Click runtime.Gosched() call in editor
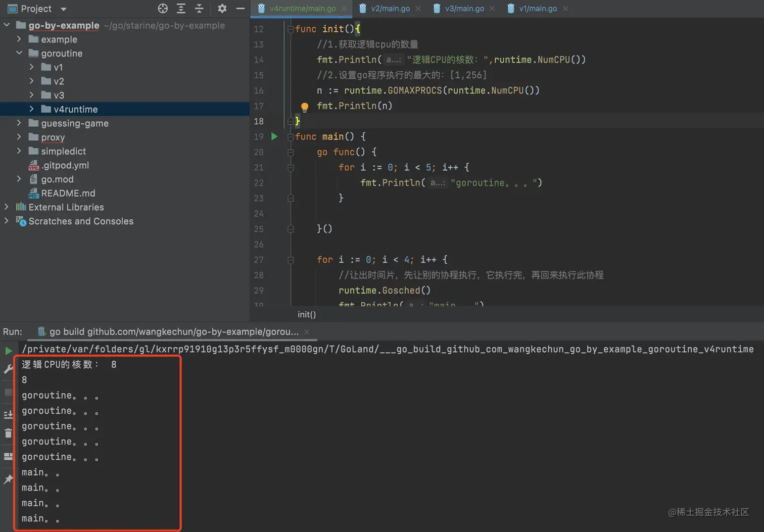 pos(385,291)
